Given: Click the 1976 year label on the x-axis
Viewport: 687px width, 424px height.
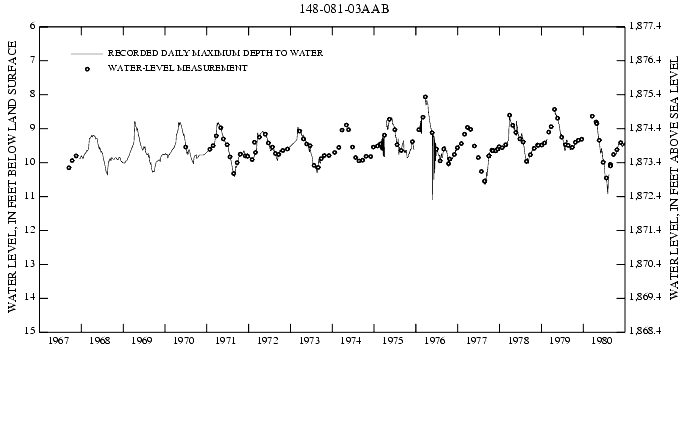Looking at the screenshot, I should (435, 341).
